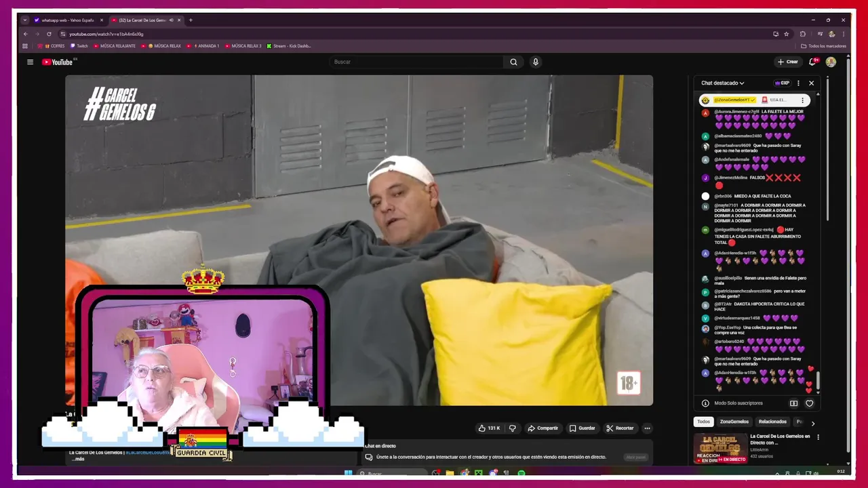Image resolution: width=868 pixels, height=488 pixels.
Task: Click the Crear button
Action: (x=787, y=62)
